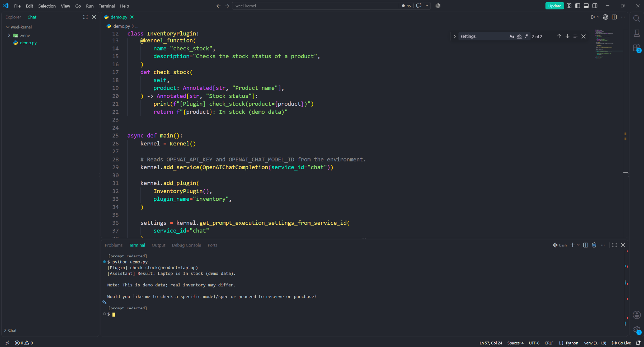The height and width of the screenshot is (347, 644).
Task: Go to previous find match
Action: tap(559, 36)
